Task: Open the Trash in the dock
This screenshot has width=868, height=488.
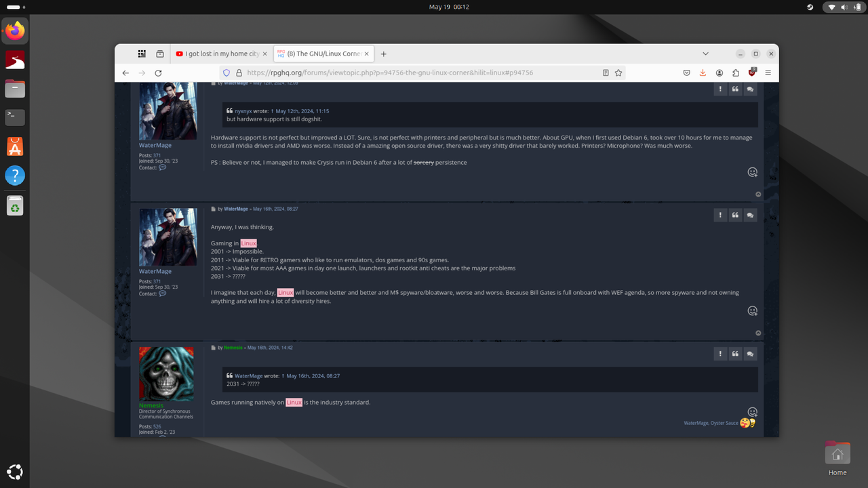Action: (x=15, y=205)
